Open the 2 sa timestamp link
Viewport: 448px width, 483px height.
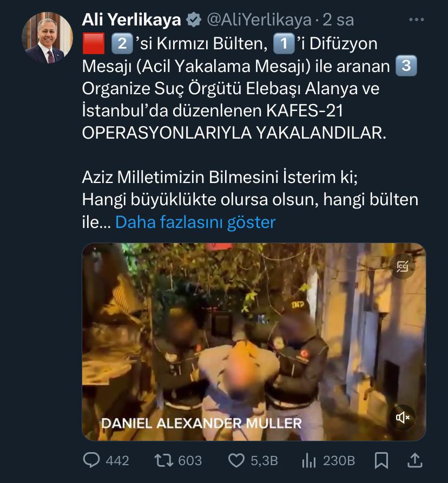(338, 19)
